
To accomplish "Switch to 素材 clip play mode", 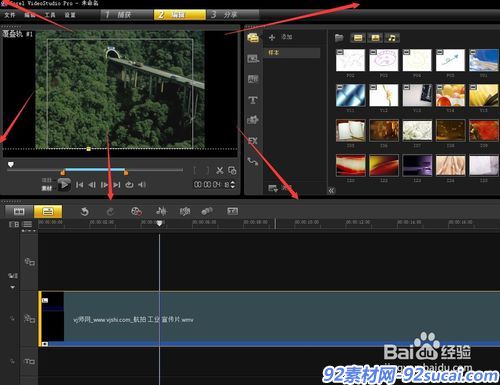I will pos(46,189).
